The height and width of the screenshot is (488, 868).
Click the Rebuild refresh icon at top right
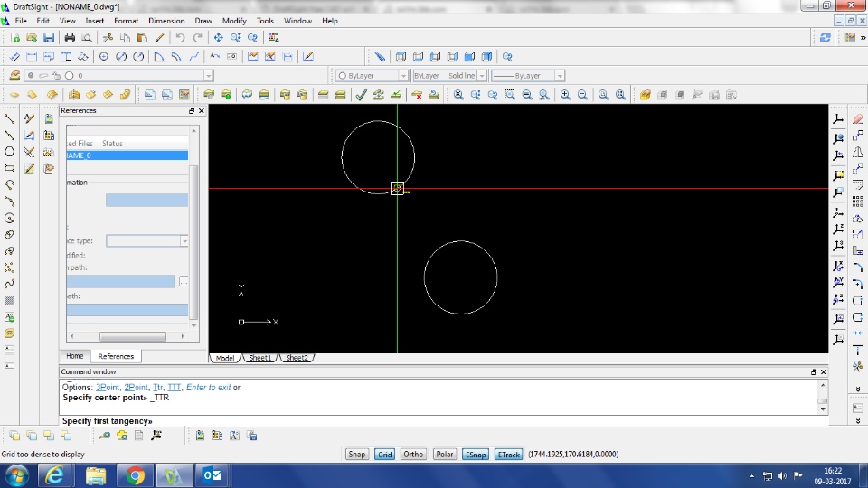(825, 38)
